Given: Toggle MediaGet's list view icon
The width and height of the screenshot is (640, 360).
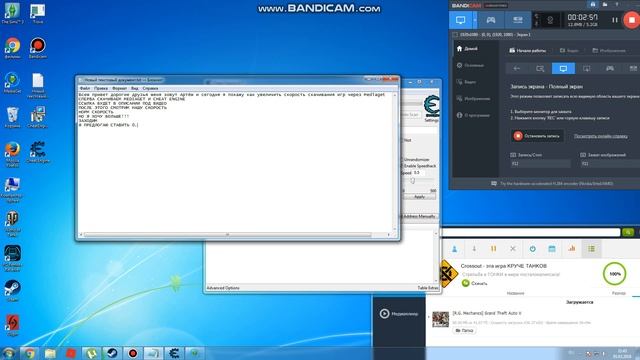Looking at the screenshot, I should pyautogui.click(x=591, y=249).
